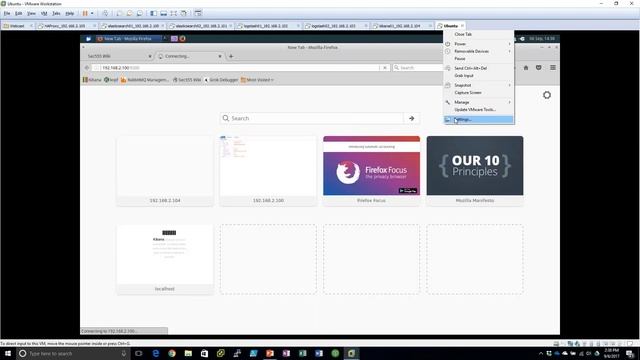640x360 pixels.
Task: Expand the Manage submenu
Action: click(478, 102)
